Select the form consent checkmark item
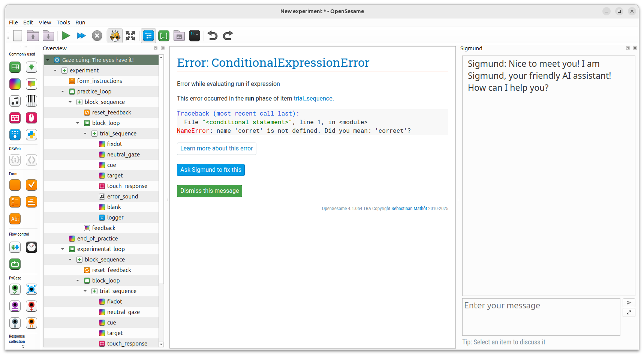Image resolution: width=644 pixels, height=356 pixels. coord(31,185)
